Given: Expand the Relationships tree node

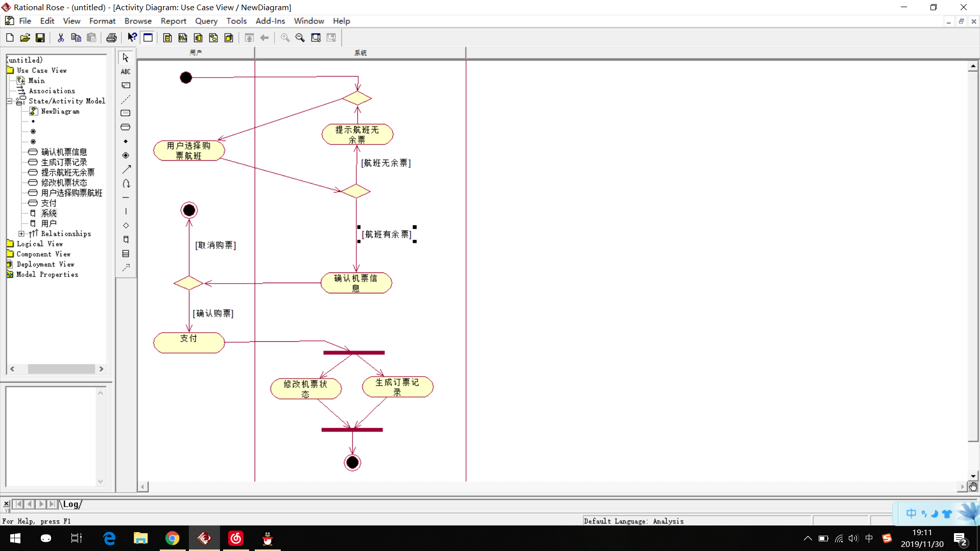Looking at the screenshot, I should (21, 234).
